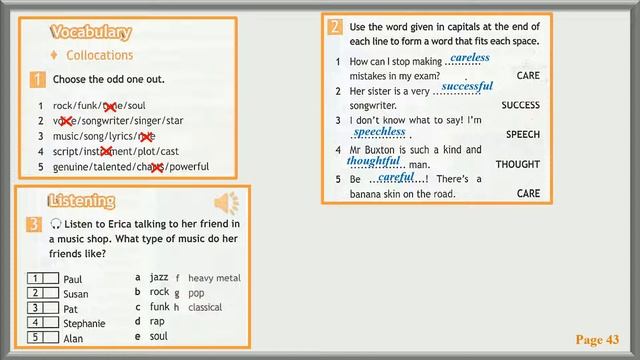Click the orange number 2 exercise badge

coord(335,27)
